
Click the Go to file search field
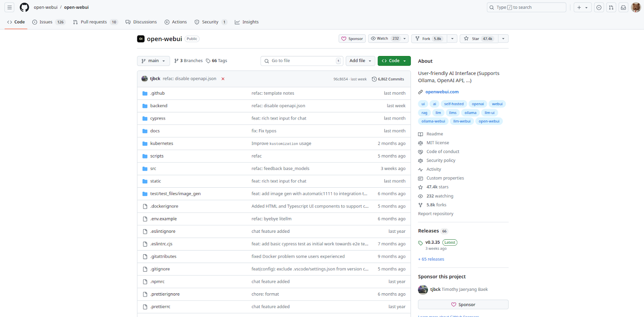click(x=302, y=61)
